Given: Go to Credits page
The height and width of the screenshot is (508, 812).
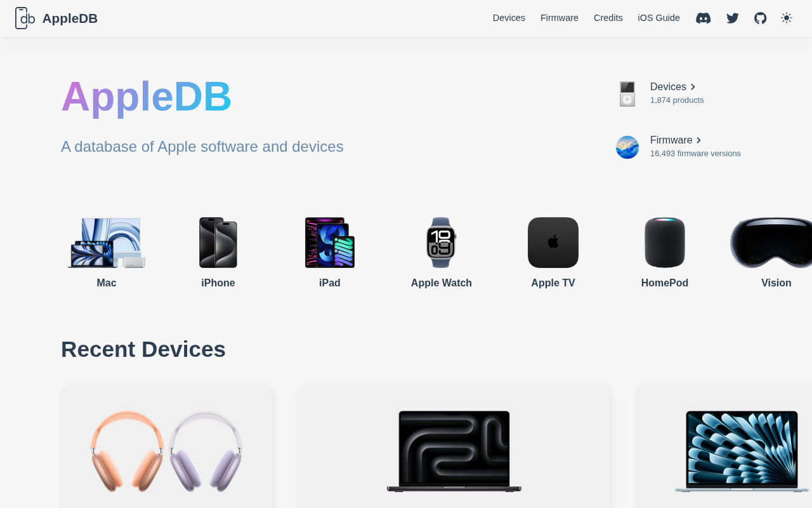Looking at the screenshot, I should tap(608, 18).
